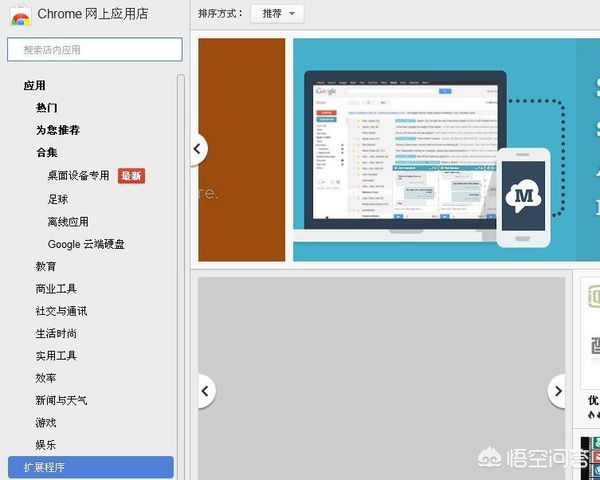Click the lower carousel previous arrow

(206, 391)
